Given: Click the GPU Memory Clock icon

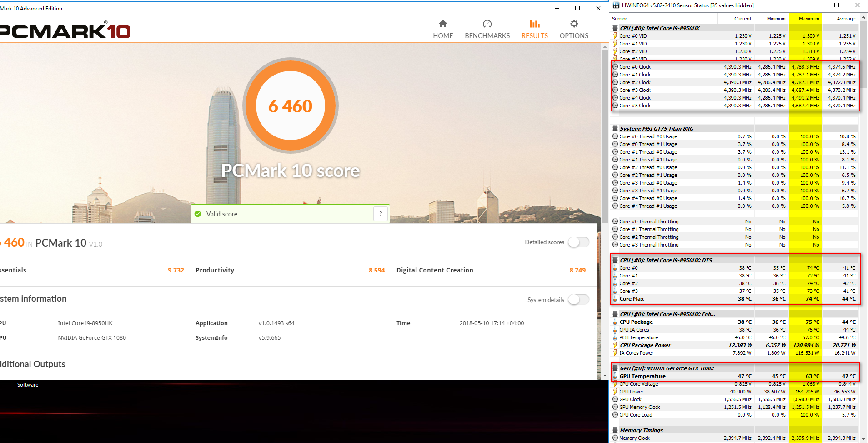Looking at the screenshot, I should 615,407.
